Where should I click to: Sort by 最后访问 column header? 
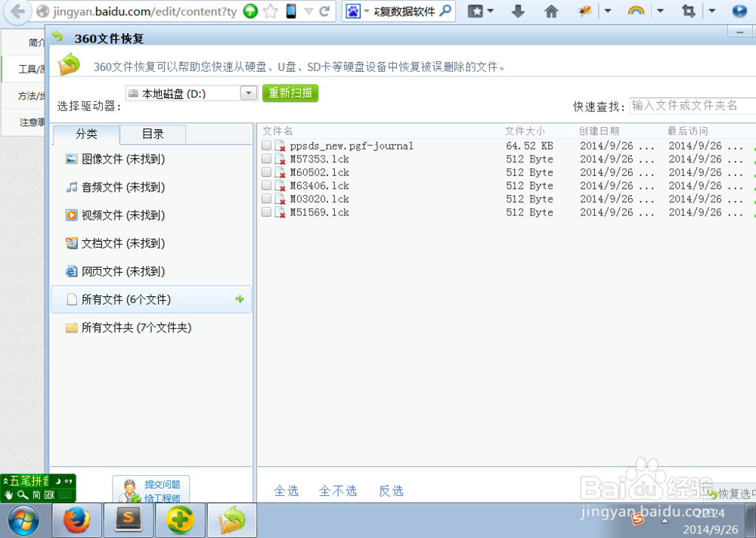pyautogui.click(x=687, y=131)
